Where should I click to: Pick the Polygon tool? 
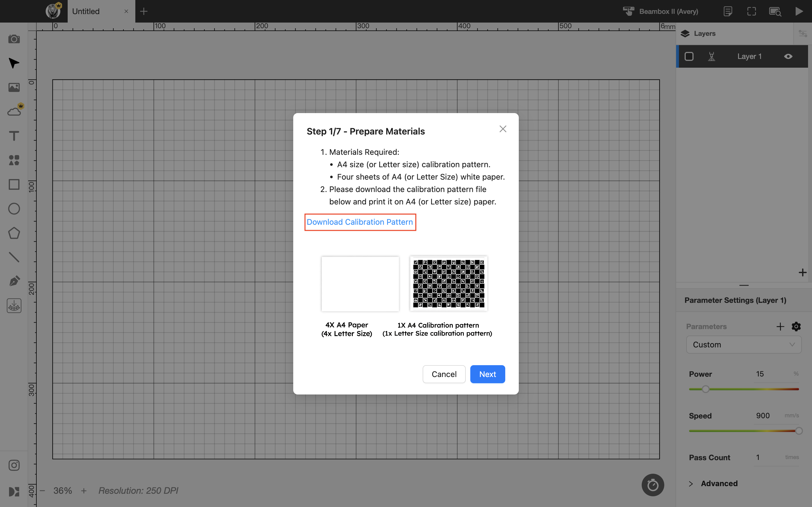tap(14, 233)
